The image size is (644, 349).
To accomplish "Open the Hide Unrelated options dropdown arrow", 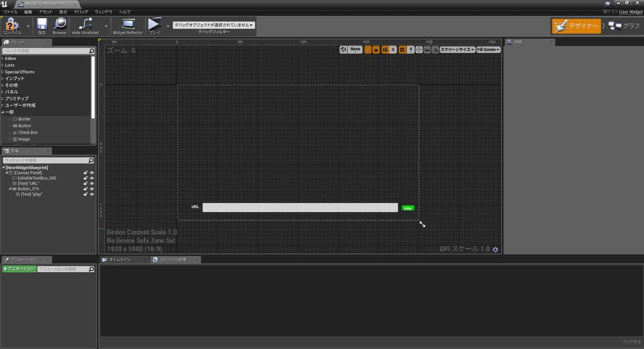I will coord(106,25).
